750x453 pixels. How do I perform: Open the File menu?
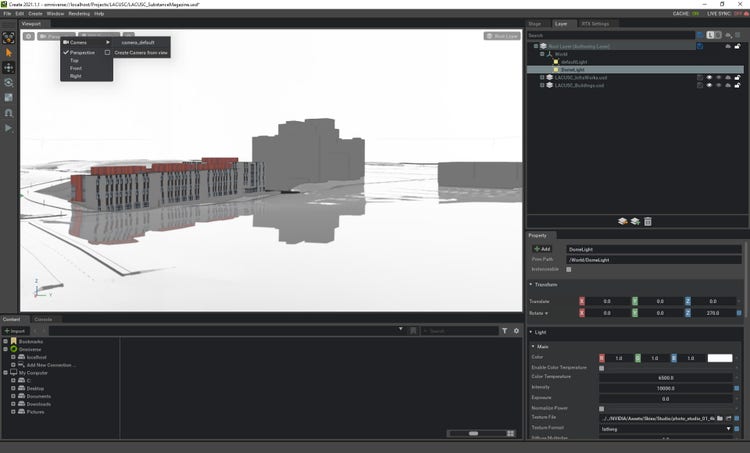7,13
